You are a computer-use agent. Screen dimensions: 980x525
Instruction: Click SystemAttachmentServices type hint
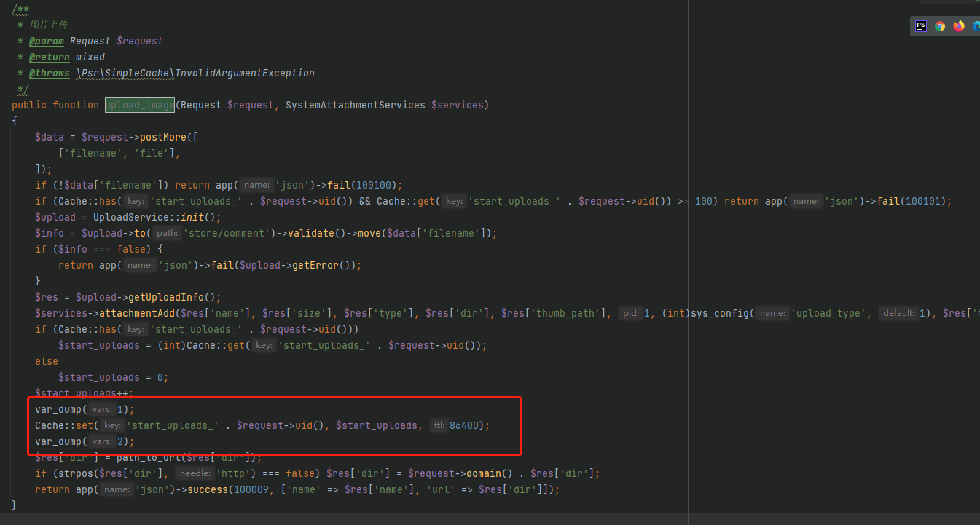tap(356, 105)
